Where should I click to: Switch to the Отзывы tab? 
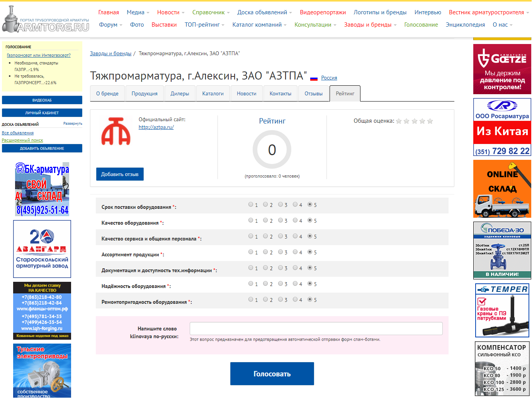click(313, 93)
